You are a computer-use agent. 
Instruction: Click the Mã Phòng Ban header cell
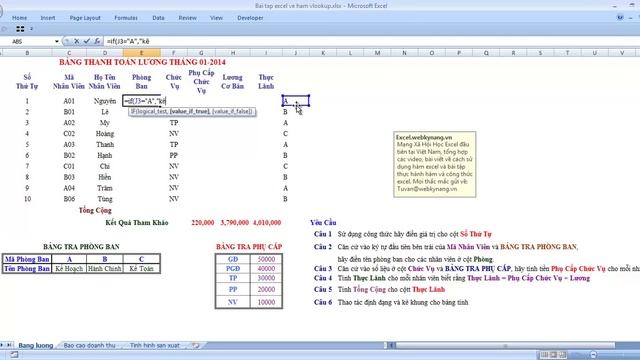[27, 259]
